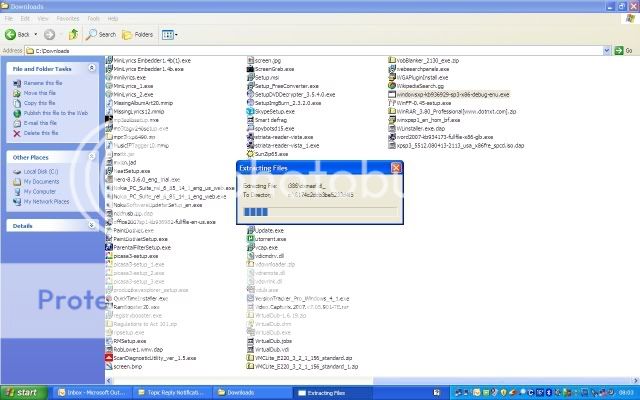640x400 pixels.
Task: Click the Start button on taskbar
Action: 21,393
